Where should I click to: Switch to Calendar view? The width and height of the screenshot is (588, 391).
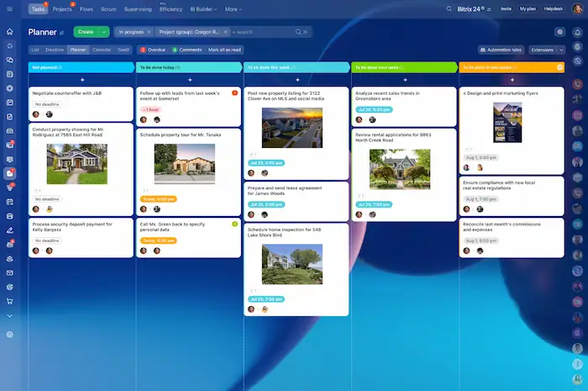click(x=102, y=50)
